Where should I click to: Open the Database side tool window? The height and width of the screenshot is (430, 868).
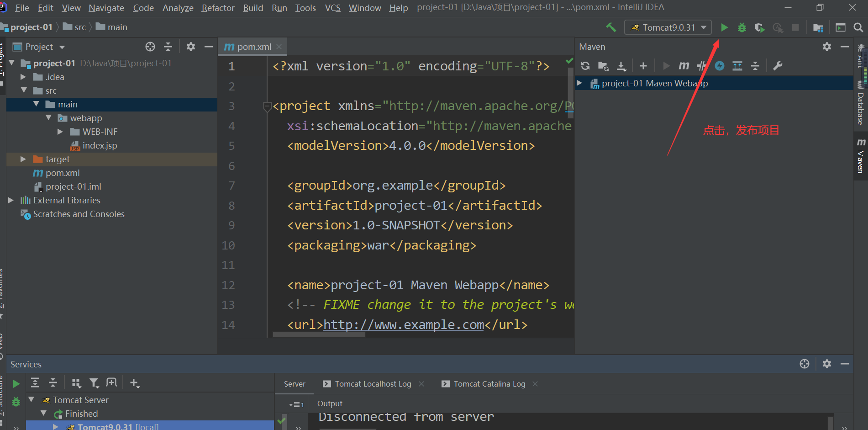pos(860,104)
